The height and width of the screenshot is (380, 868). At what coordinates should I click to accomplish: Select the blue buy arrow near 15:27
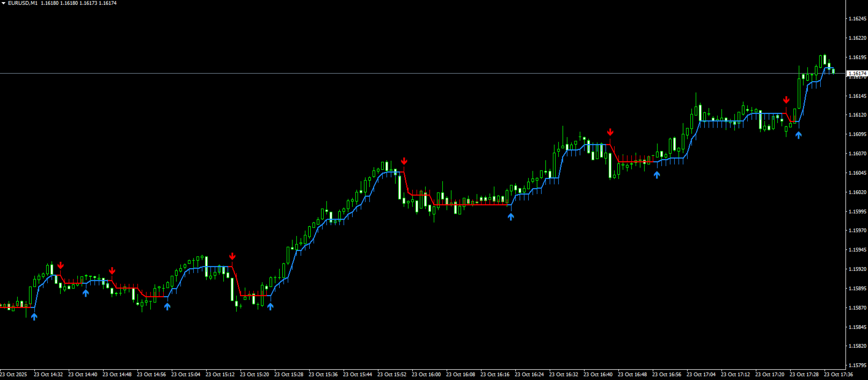tap(271, 306)
